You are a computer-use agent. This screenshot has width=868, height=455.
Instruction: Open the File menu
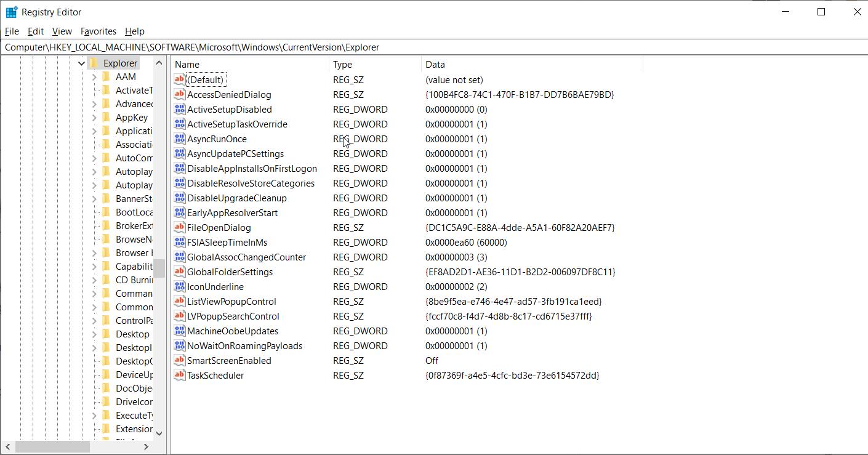[12, 31]
